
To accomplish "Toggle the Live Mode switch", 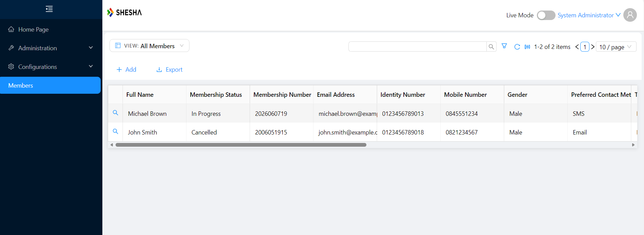I will tap(546, 15).
